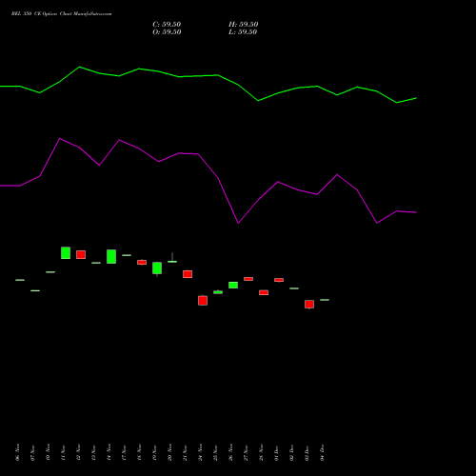Screen dimensions: 476x476
Task: Click the 17 Nov date label
Action: click(x=124, y=452)
